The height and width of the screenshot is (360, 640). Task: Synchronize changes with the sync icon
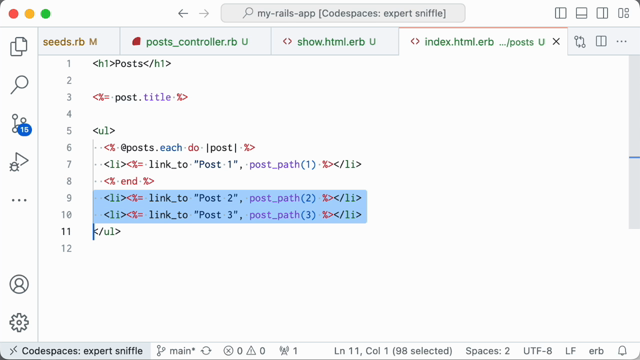207,351
